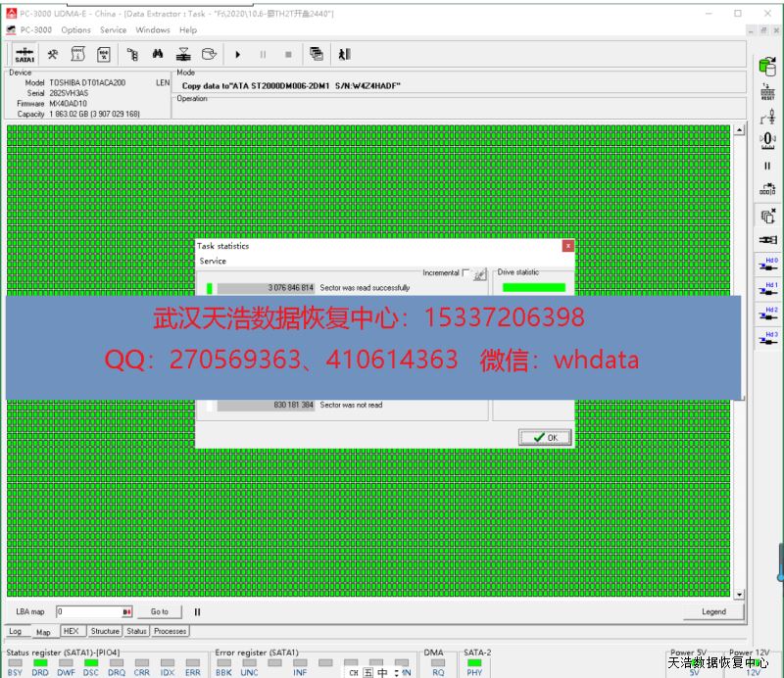Click the exit (running man) toolbar icon
The height and width of the screenshot is (678, 784).
coord(344,55)
